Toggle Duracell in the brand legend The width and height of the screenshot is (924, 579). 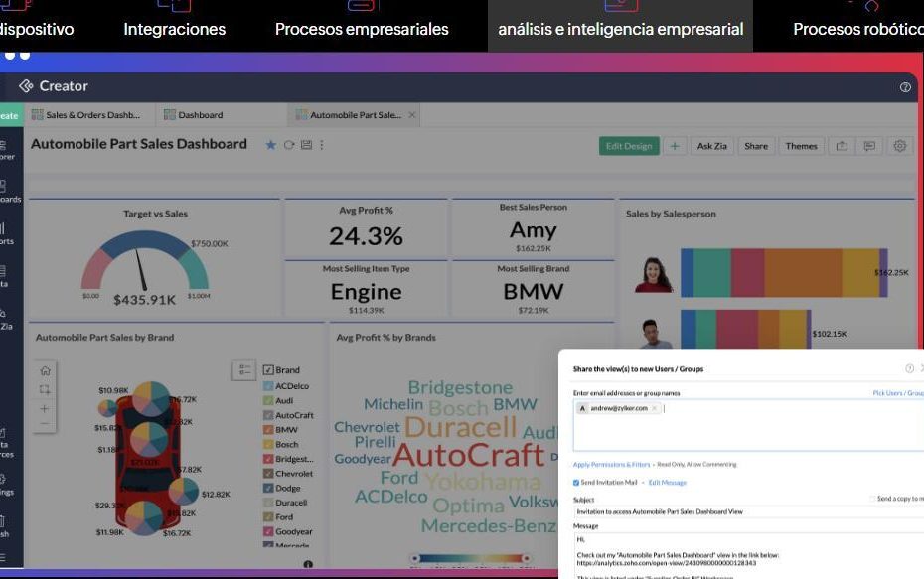click(x=268, y=503)
